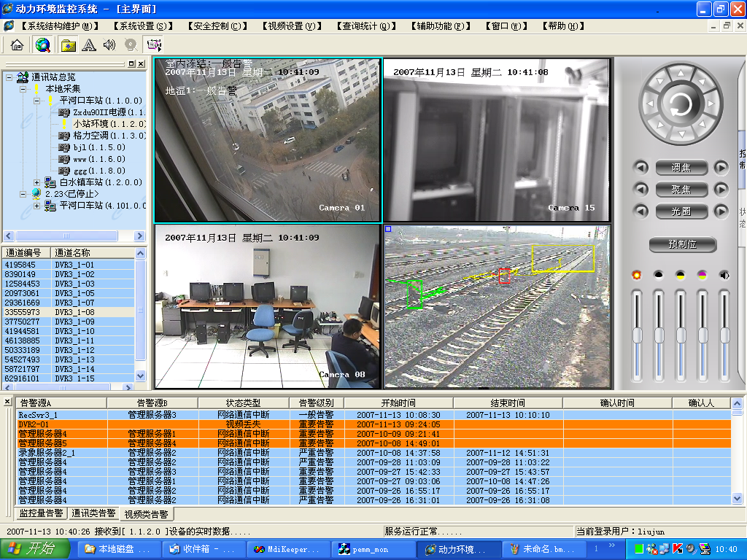Image resolution: width=747 pixels, height=560 pixels.
Task: Select the Camera 08 office video pane
Action: tap(268, 306)
